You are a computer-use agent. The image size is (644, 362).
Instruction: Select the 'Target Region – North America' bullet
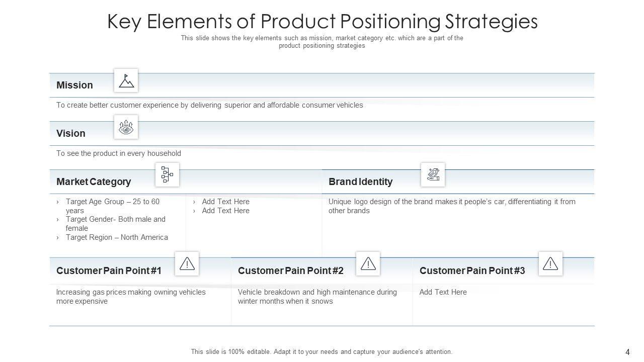pos(117,237)
